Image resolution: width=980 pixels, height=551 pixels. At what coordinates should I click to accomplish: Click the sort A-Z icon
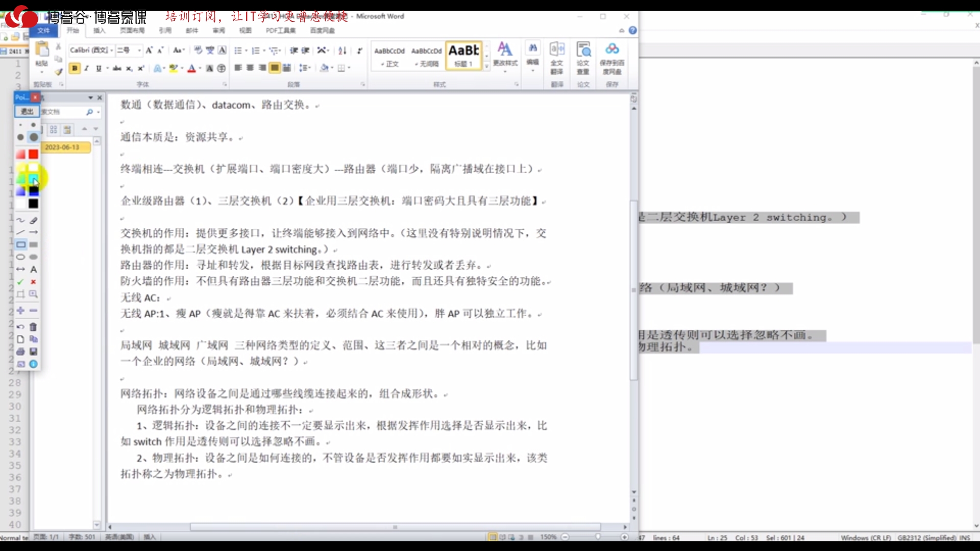pyautogui.click(x=342, y=50)
